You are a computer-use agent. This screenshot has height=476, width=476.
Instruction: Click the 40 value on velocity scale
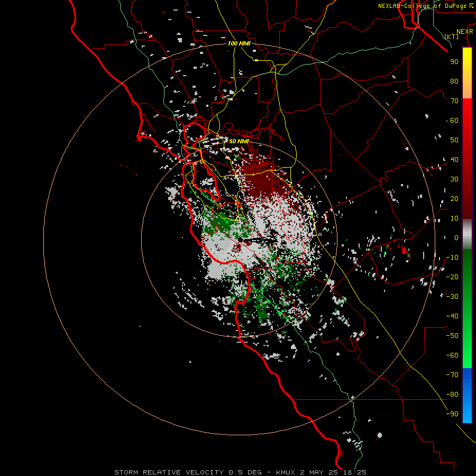tap(454, 160)
